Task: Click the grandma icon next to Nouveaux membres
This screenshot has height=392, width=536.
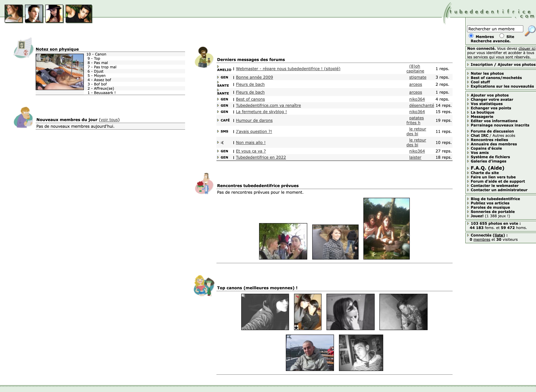Action: tap(24, 118)
